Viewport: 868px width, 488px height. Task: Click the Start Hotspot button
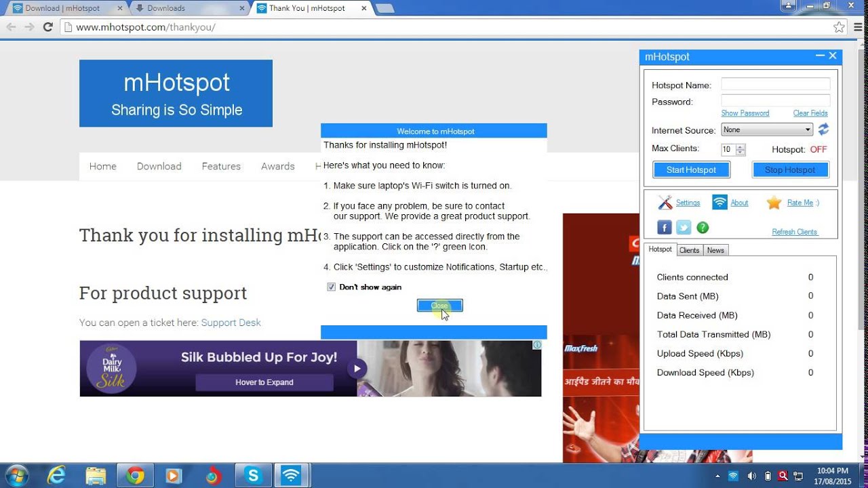[x=691, y=169]
